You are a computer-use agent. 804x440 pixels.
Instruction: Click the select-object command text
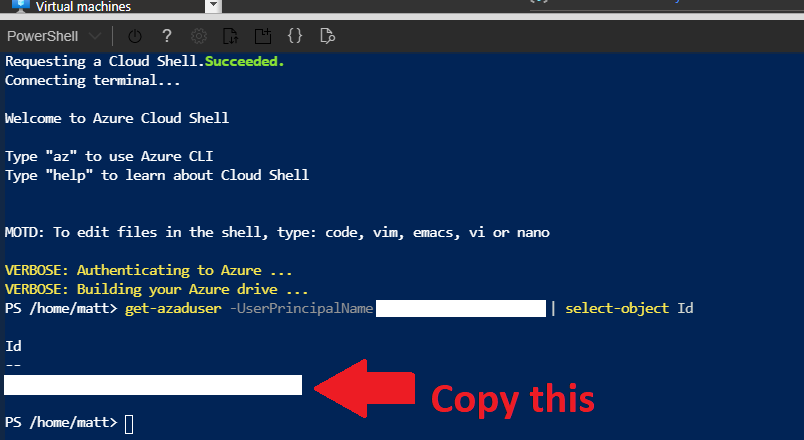pos(617,308)
